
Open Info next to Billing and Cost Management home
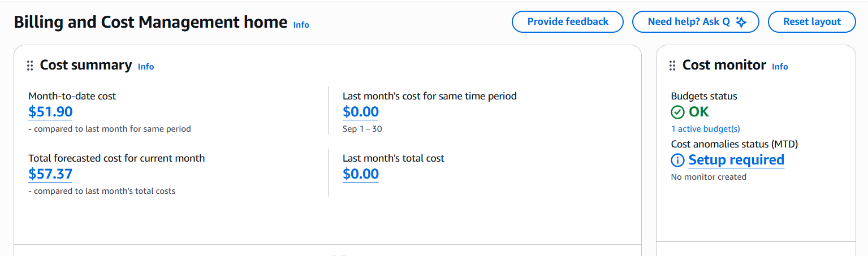[301, 25]
